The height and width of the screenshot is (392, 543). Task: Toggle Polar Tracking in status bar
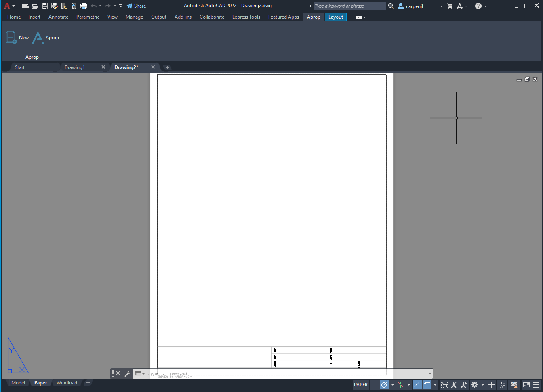pos(385,385)
